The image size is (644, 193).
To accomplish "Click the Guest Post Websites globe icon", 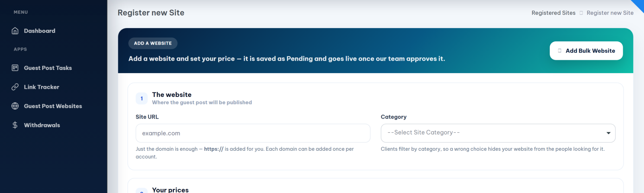I will [15, 106].
